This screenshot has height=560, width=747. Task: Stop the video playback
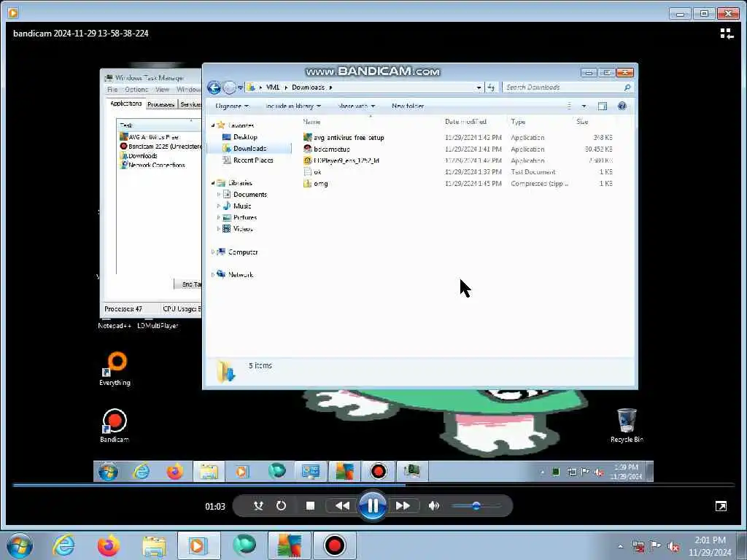(x=310, y=506)
